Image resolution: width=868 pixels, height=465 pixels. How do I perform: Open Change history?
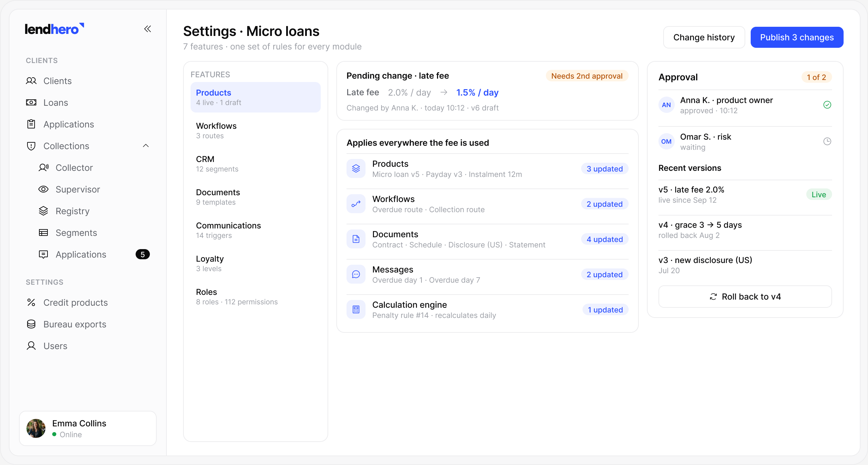pyautogui.click(x=704, y=37)
